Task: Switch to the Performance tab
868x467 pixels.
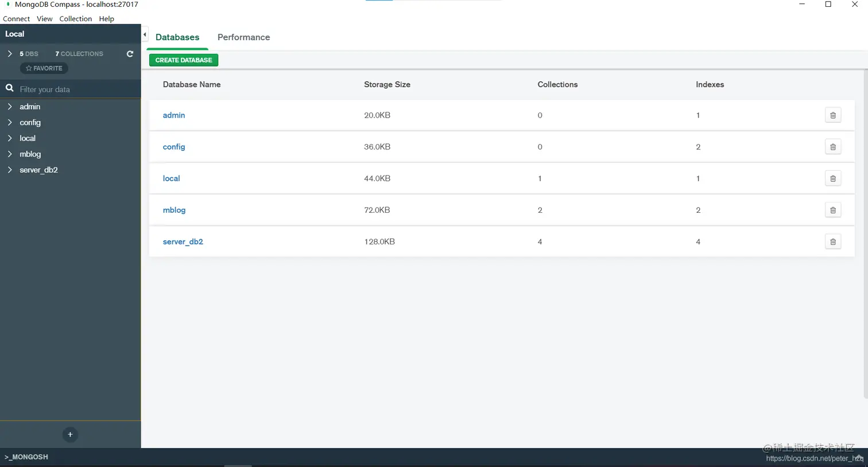Action: click(x=243, y=37)
